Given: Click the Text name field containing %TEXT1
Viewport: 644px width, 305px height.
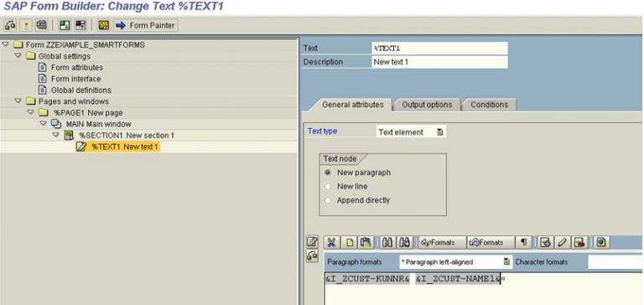Looking at the screenshot, I should point(439,48).
